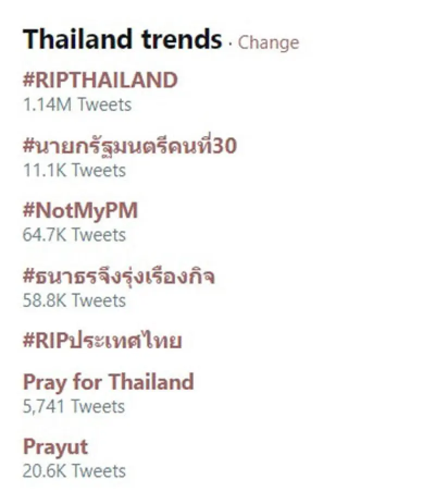Click the 64.7K Tweets count
The image size is (435, 504).
coord(74,235)
